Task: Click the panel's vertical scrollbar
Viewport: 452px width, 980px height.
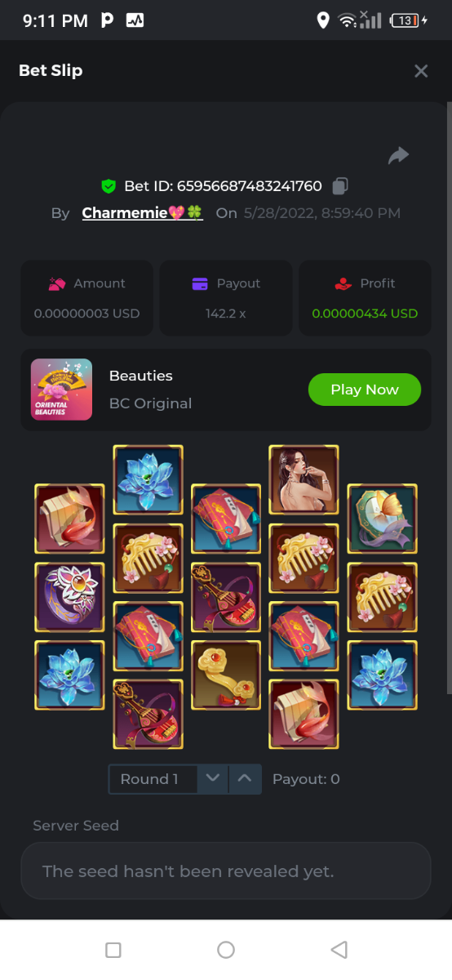Action: [448, 400]
